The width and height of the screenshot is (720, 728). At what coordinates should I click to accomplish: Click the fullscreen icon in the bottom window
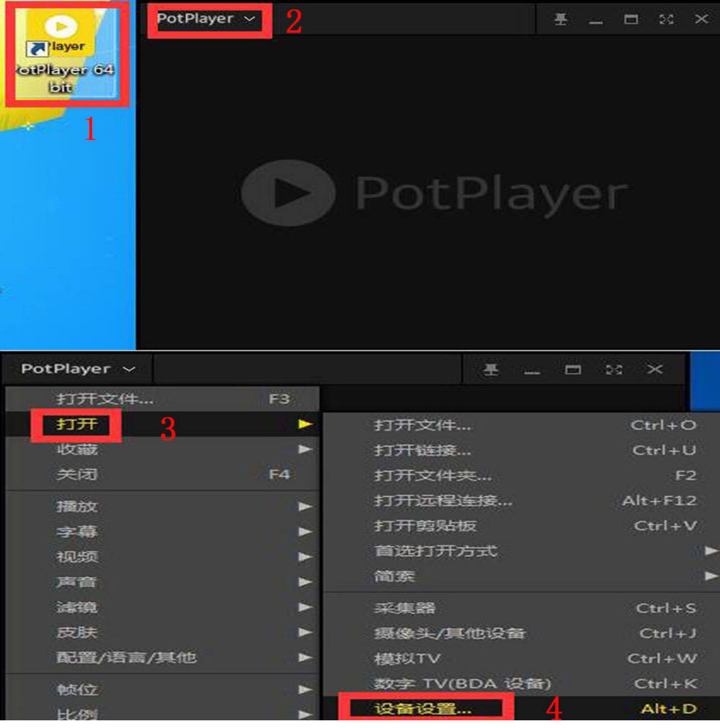click(614, 369)
